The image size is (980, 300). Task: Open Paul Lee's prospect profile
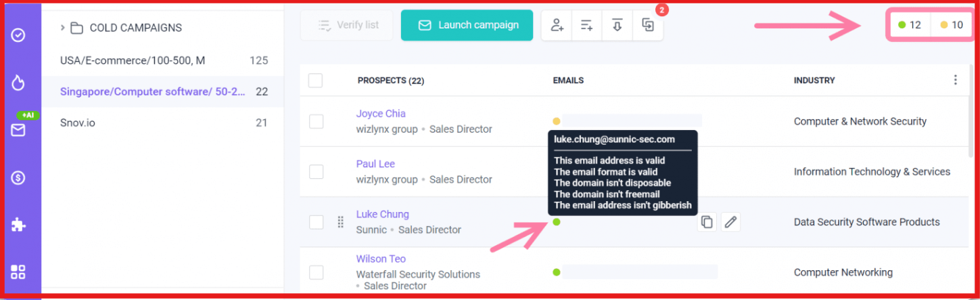[x=375, y=164]
